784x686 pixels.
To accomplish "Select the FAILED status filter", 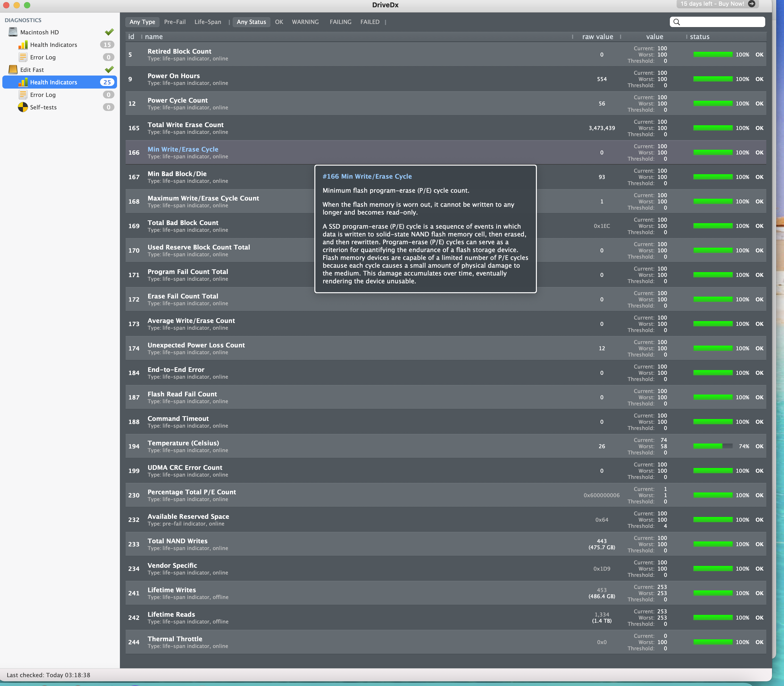I will click(370, 22).
